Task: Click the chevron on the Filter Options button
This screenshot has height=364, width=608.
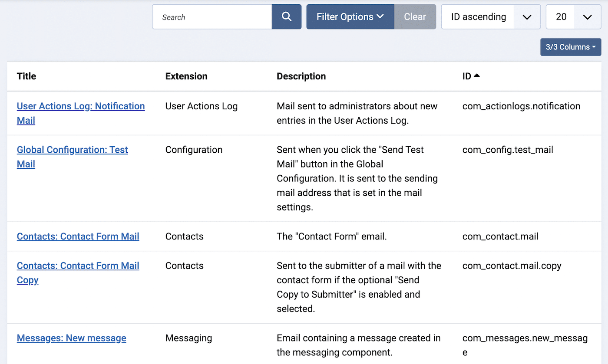Action: click(380, 16)
